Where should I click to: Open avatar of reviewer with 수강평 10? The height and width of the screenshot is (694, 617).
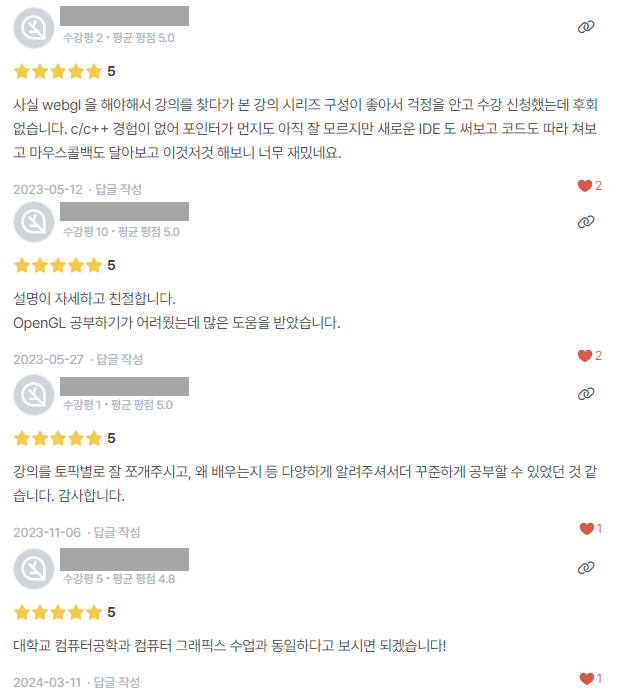pyautogui.click(x=34, y=221)
